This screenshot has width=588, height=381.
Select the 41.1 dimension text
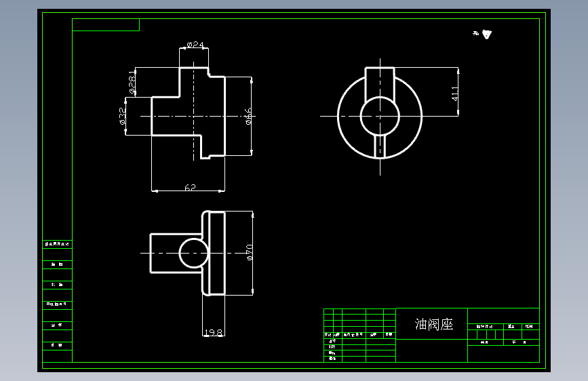[x=454, y=94]
